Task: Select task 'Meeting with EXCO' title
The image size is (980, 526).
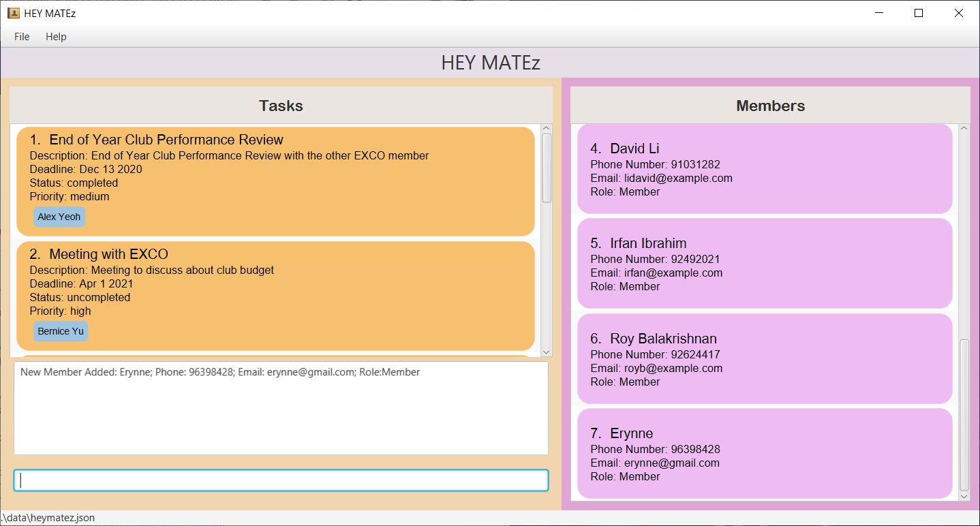Action: click(x=108, y=254)
